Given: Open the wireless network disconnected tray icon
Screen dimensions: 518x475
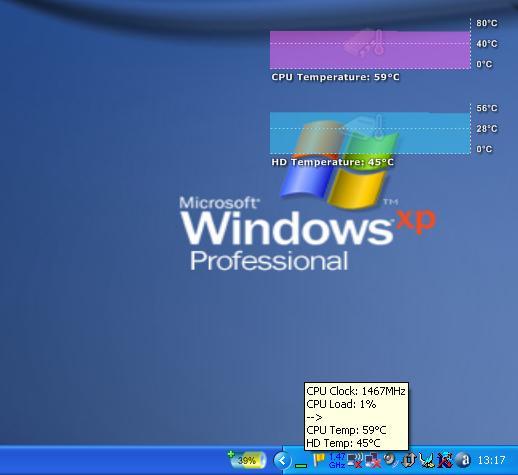Looking at the screenshot, I should pyautogui.click(x=355, y=460).
